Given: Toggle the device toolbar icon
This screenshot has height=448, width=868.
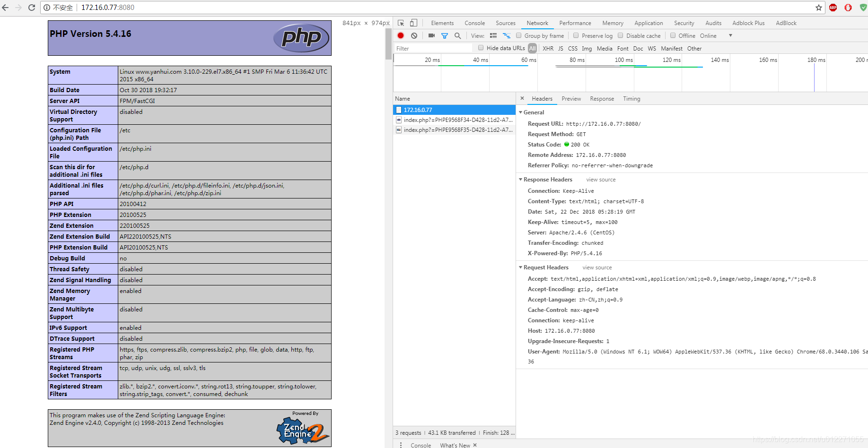Looking at the screenshot, I should click(413, 23).
